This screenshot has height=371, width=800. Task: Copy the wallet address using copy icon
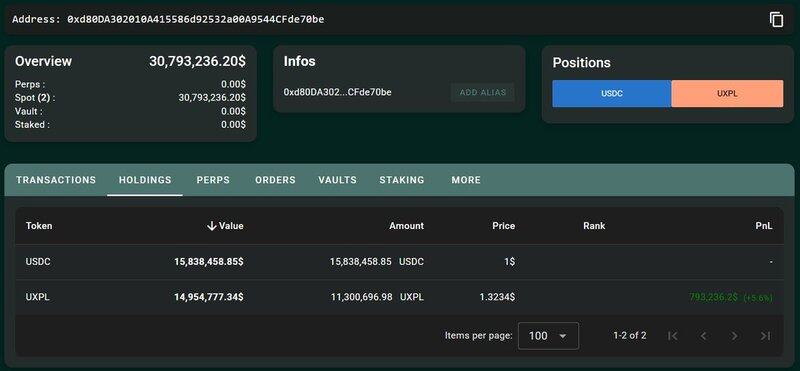click(x=776, y=19)
